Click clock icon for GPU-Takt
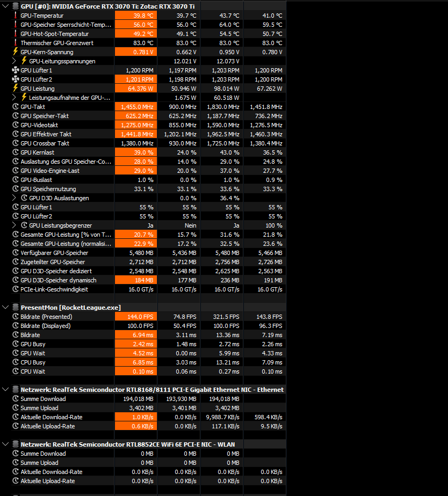Screen dimensions: 448x496 pos(15,107)
